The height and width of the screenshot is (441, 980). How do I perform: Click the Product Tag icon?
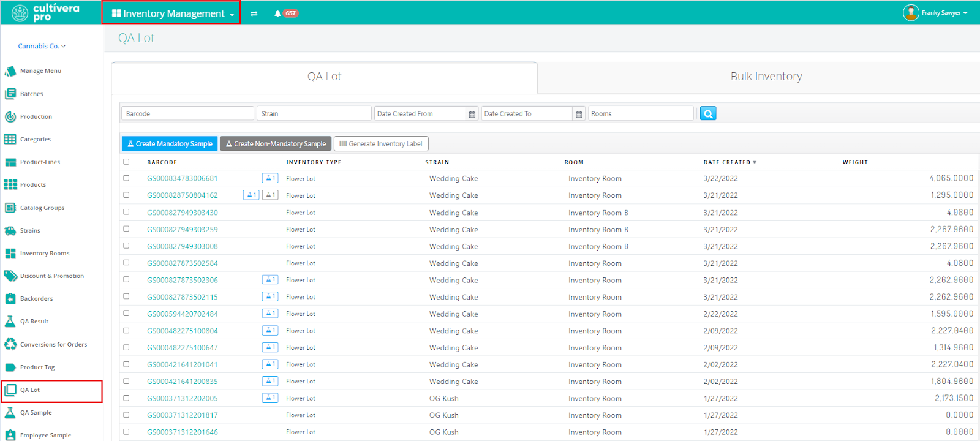click(10, 367)
